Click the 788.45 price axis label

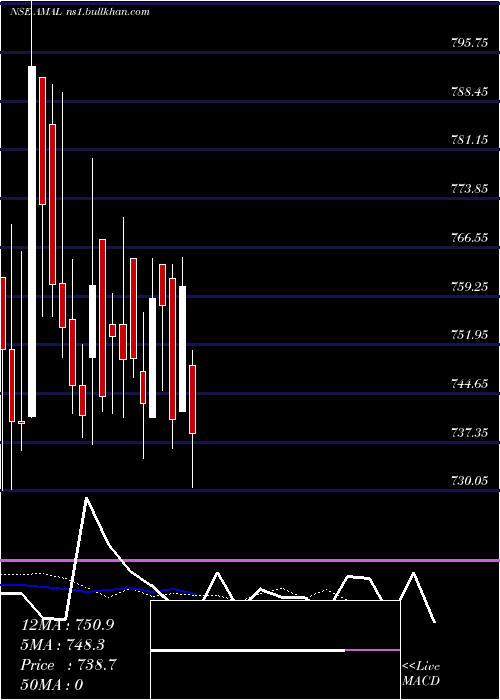coord(469,92)
